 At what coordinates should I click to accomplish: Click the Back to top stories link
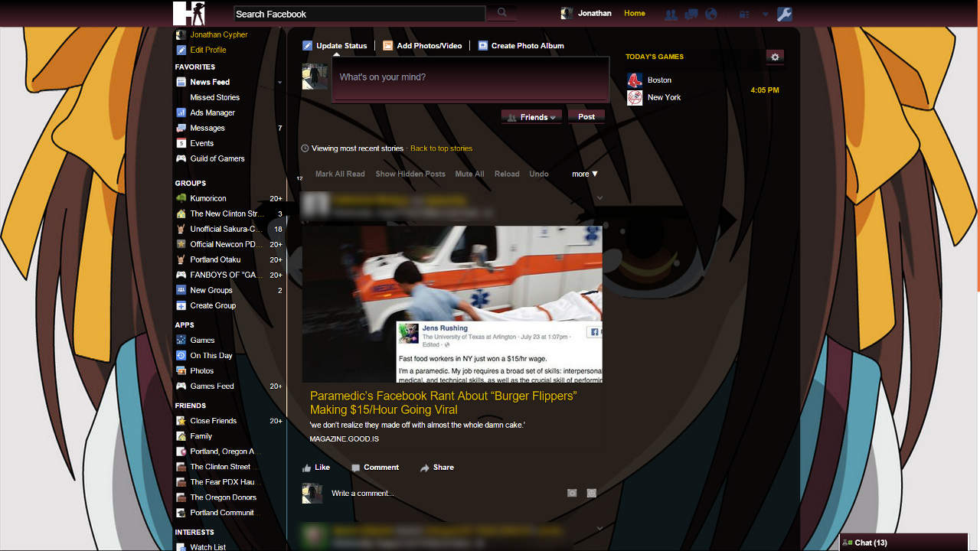[442, 148]
